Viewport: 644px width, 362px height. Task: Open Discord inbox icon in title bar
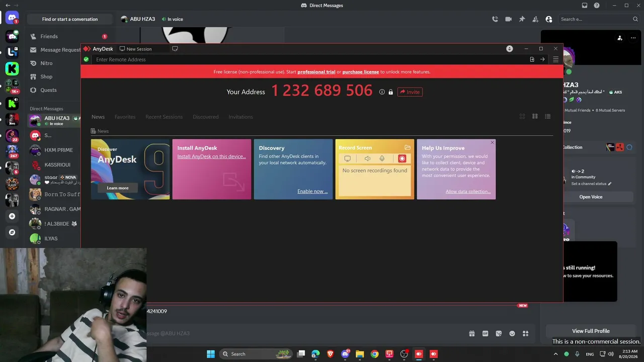tap(585, 6)
